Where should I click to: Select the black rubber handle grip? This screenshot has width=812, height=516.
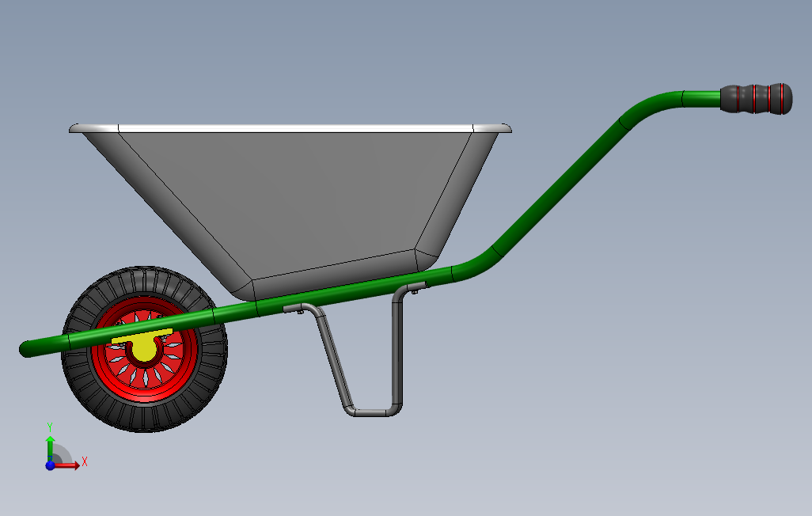pyautogui.click(x=756, y=98)
